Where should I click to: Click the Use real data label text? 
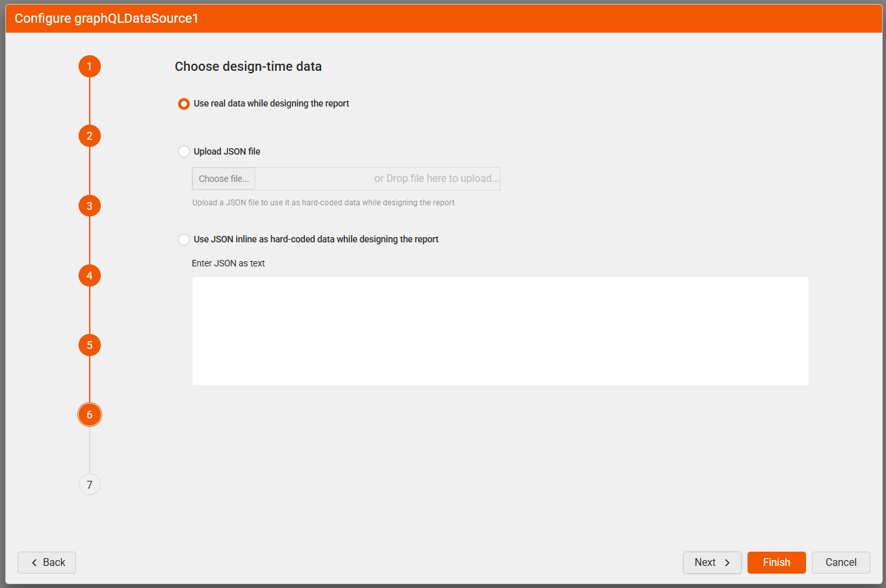click(271, 104)
